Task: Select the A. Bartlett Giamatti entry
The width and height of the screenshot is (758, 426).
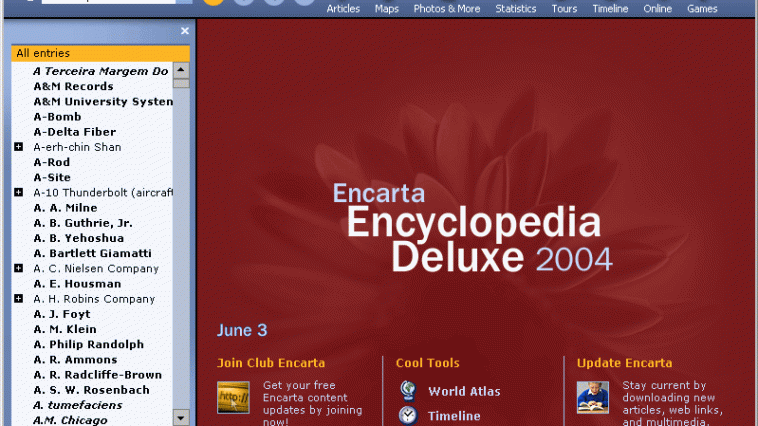Action: [x=92, y=253]
